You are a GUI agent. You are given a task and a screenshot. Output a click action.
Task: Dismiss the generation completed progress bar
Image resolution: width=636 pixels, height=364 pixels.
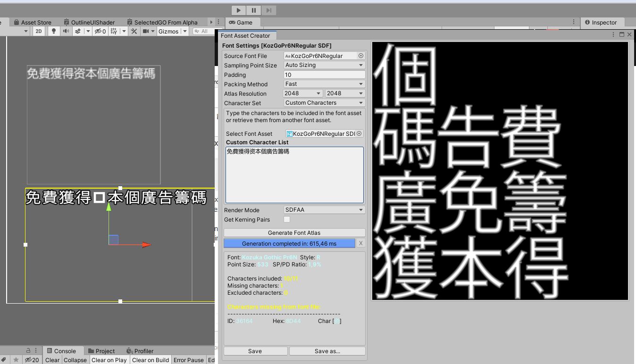pyautogui.click(x=360, y=243)
